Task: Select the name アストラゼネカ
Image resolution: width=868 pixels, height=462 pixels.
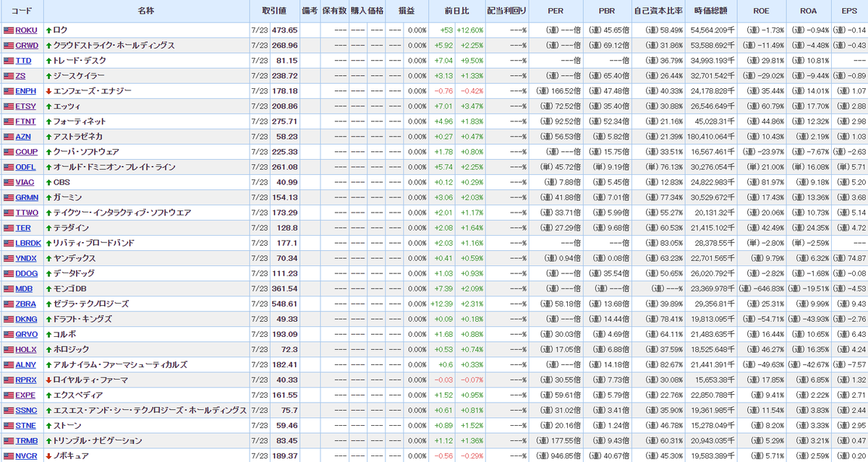Action: click(x=78, y=137)
